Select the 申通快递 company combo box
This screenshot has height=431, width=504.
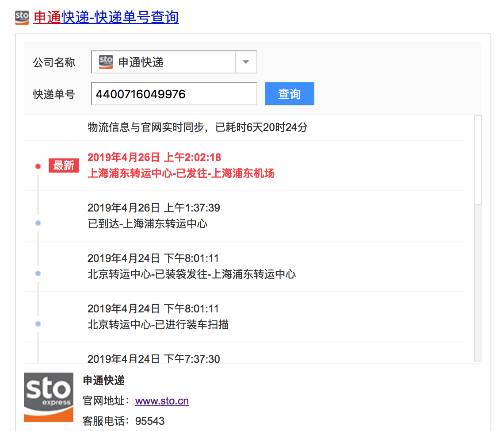pyautogui.click(x=174, y=62)
